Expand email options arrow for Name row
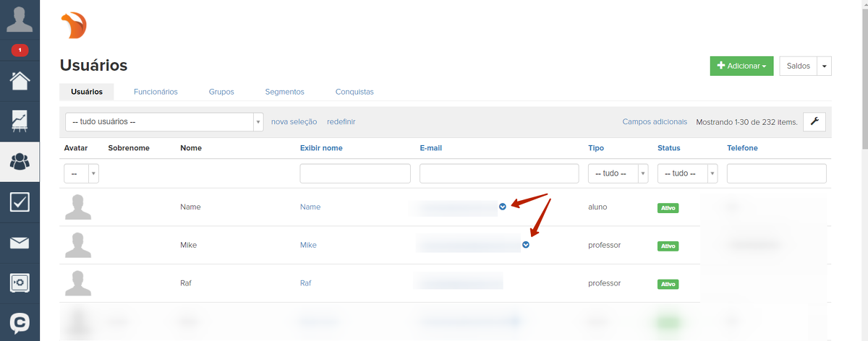The width and height of the screenshot is (868, 341). coord(503,207)
